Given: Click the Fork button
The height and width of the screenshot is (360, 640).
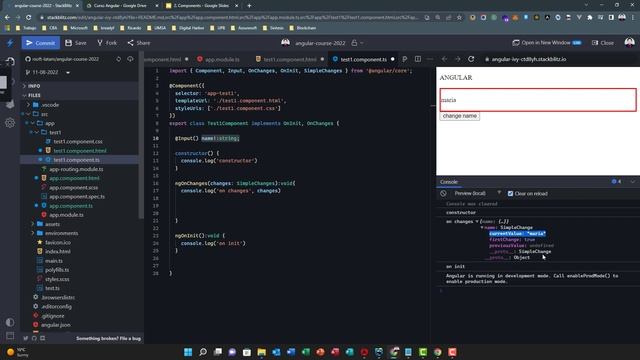Looking at the screenshot, I should point(107,43).
